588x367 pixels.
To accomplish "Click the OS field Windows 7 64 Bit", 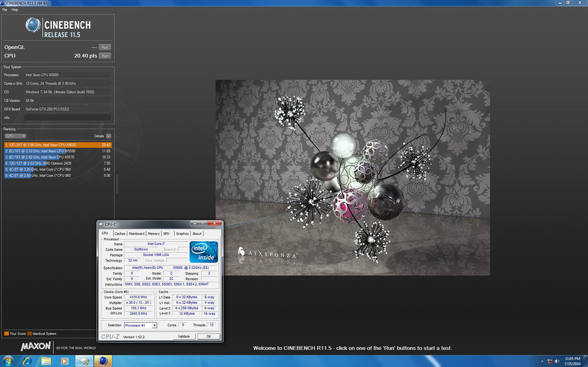I will pos(67,92).
